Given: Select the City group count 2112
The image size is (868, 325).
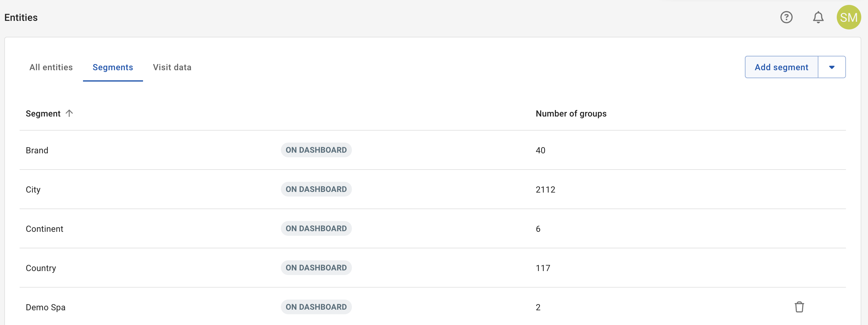Looking at the screenshot, I should pyautogui.click(x=545, y=189).
